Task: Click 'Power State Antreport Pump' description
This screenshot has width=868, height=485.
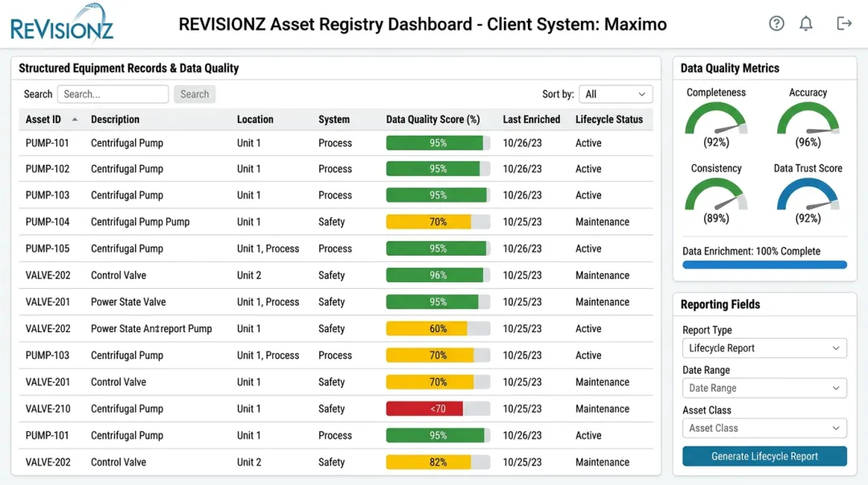Action: pyautogui.click(x=151, y=329)
